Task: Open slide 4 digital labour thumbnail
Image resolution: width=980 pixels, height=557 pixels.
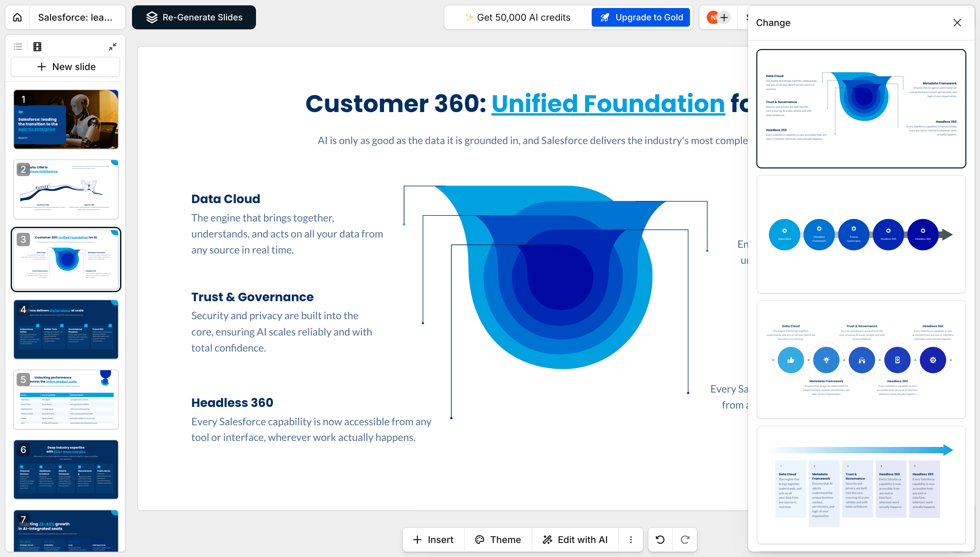Action: tap(66, 330)
